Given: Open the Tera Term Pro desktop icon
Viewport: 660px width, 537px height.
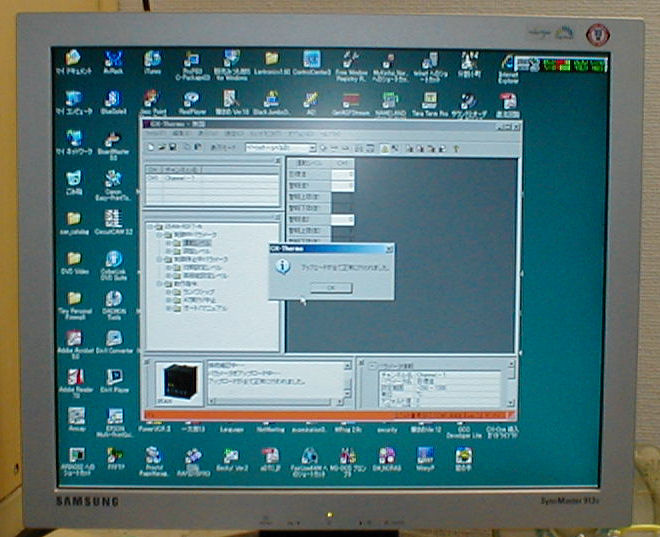Looking at the screenshot, I should coord(429,104).
